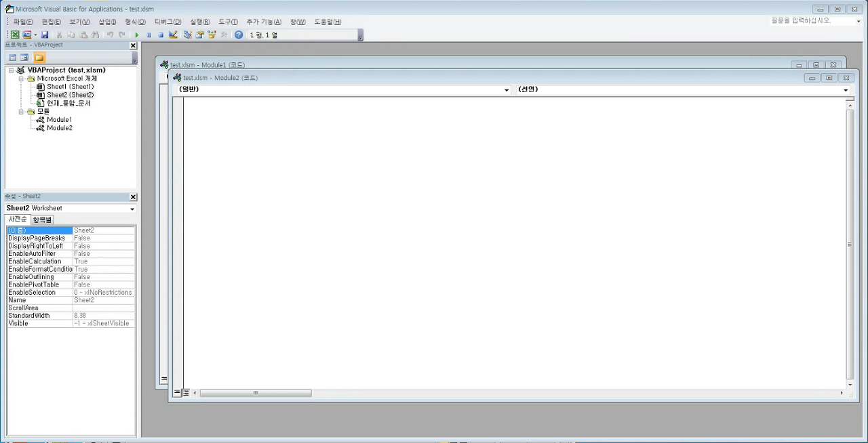Open toolbar options arrow at standard toolbar end
The height and width of the screenshot is (443, 868).
pos(360,35)
